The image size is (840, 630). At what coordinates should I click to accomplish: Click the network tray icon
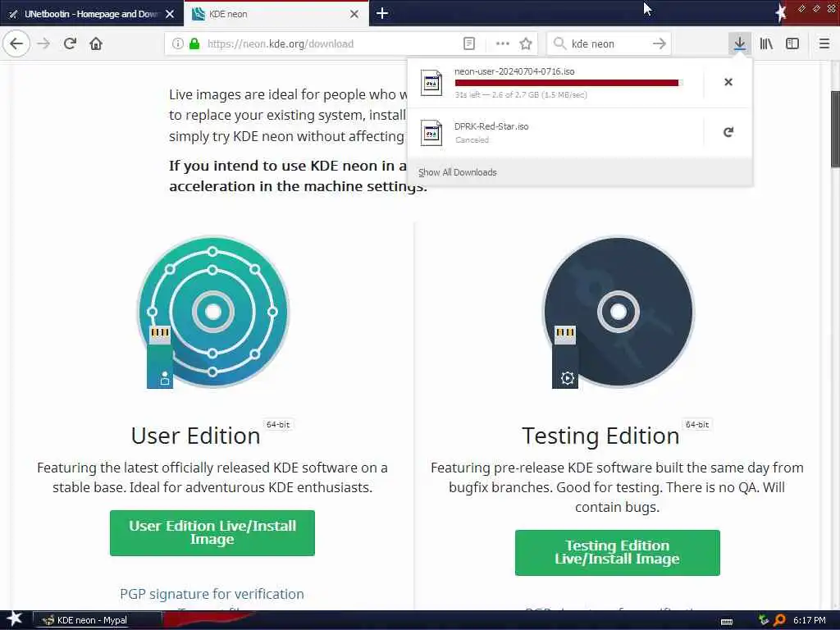(x=764, y=620)
